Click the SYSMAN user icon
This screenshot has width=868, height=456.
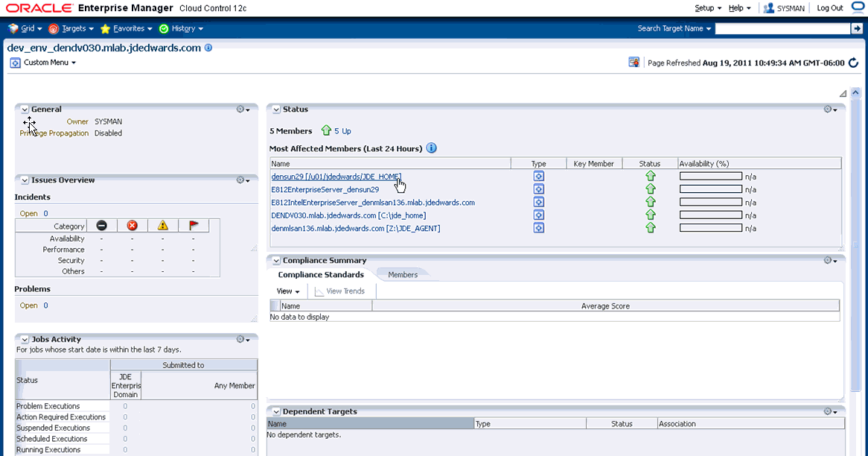click(x=768, y=7)
